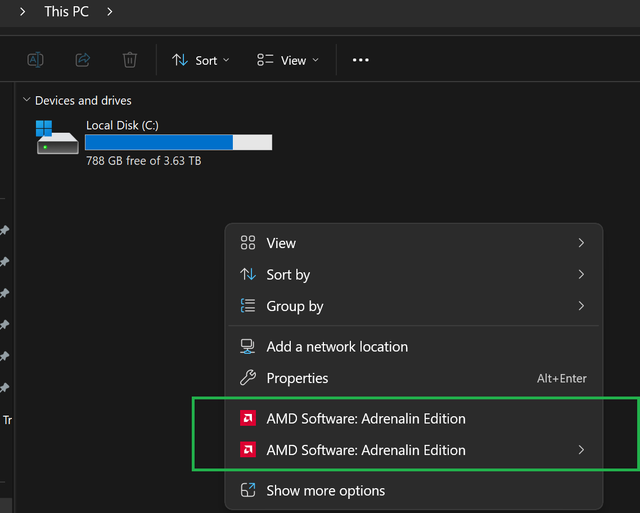The image size is (640, 513).
Task: Open Group by submenu in context menu
Action: [413, 306]
